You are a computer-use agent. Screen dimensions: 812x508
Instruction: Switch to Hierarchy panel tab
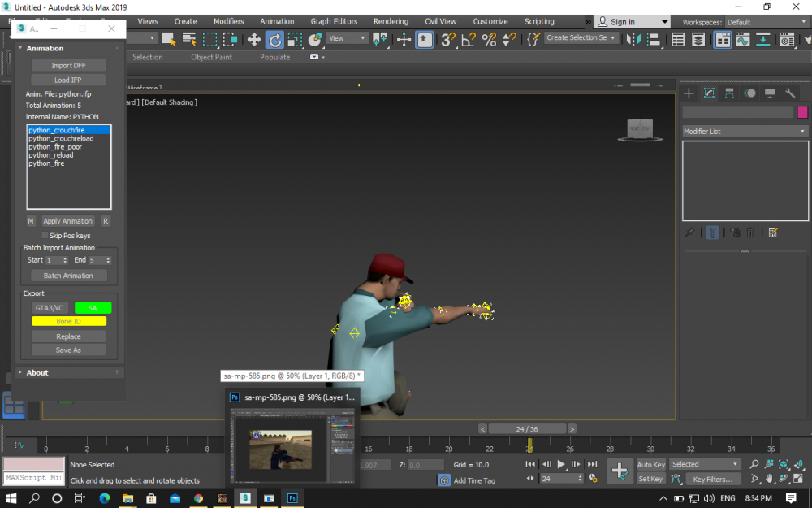point(729,93)
